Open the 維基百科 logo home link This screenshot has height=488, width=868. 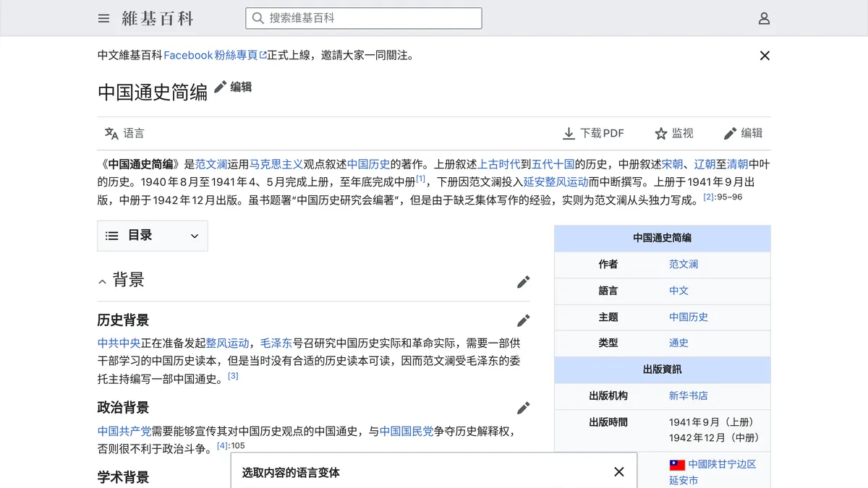pos(158,18)
